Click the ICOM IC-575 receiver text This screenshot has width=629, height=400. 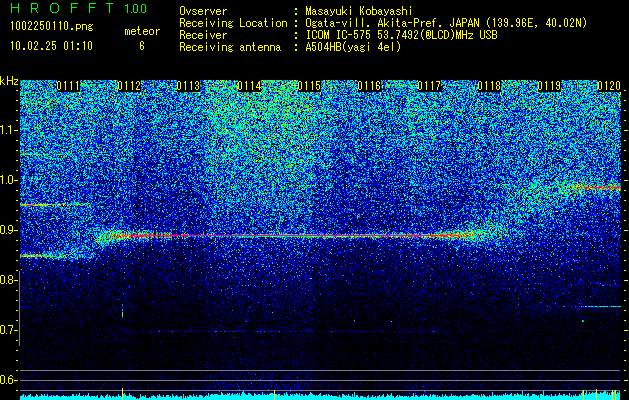point(401,35)
